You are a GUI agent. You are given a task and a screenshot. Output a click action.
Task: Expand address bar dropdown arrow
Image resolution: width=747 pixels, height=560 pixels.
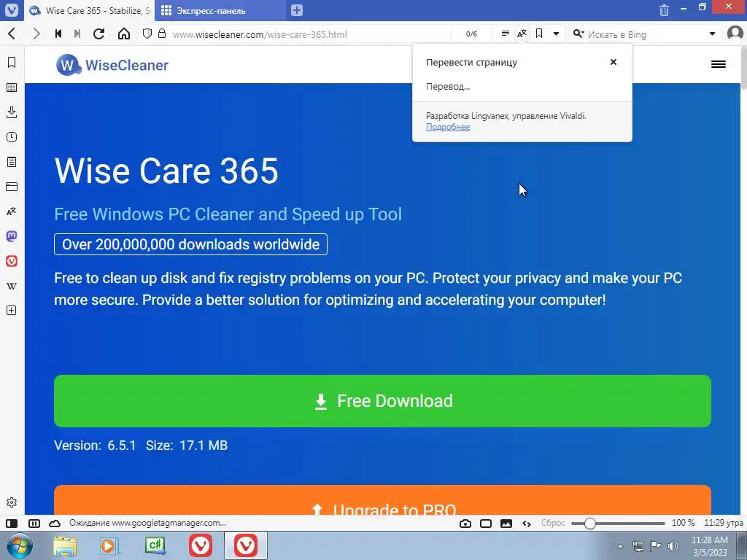[x=556, y=34]
